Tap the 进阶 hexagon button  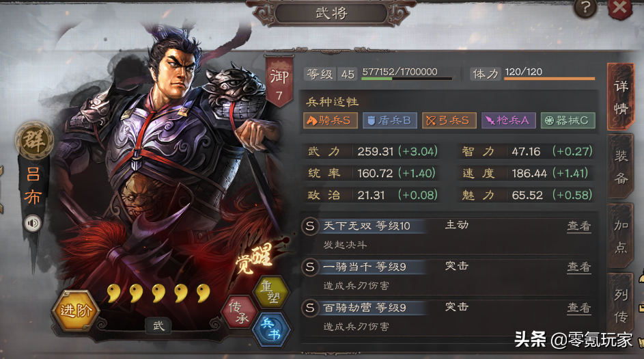click(76, 311)
